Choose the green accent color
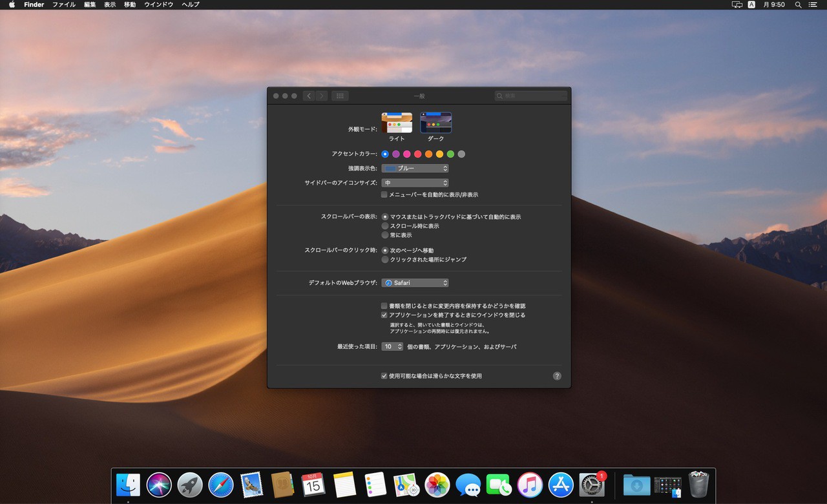Image resolution: width=827 pixels, height=504 pixels. [450, 154]
